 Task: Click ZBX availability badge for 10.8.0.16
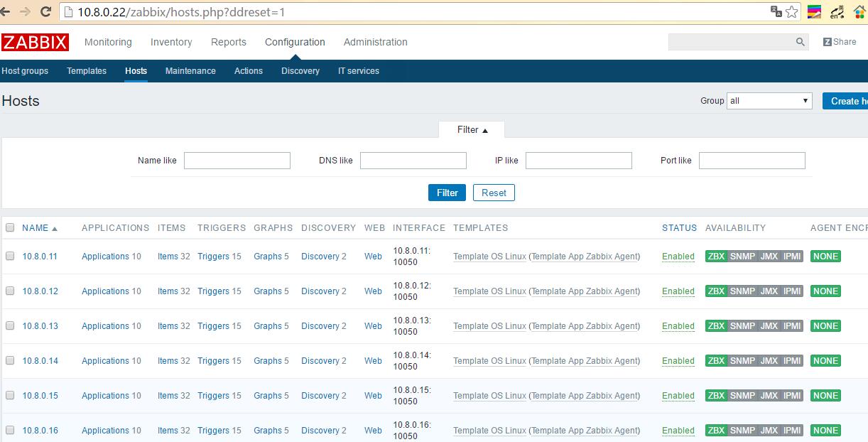point(716,431)
